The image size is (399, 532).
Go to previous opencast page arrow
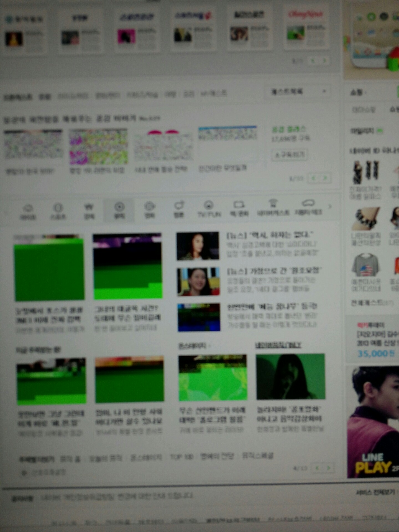click(314, 178)
